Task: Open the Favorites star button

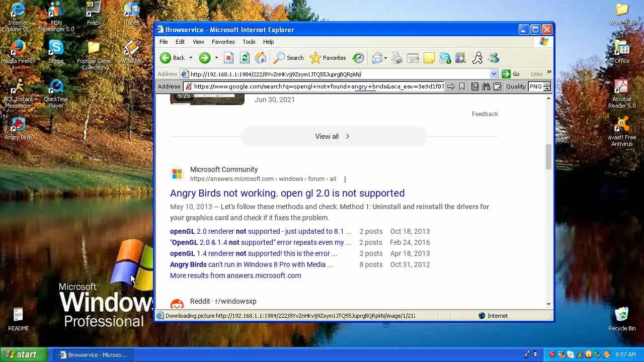Action: [328, 58]
